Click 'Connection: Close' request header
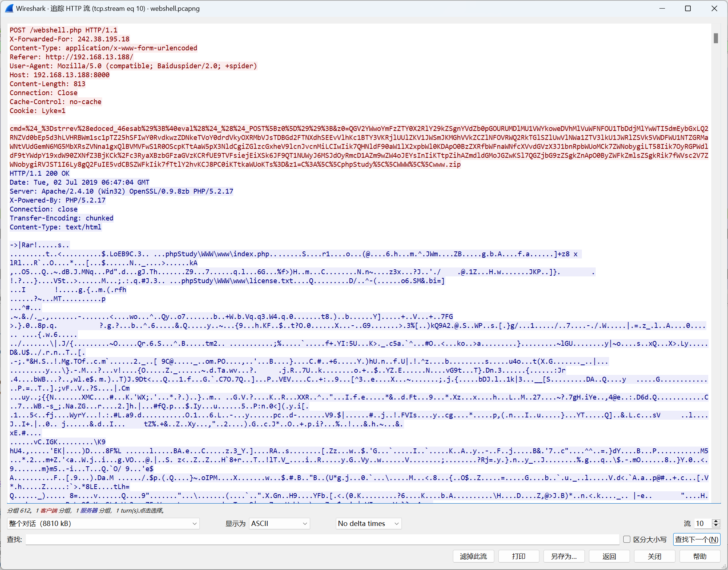The width and height of the screenshot is (728, 570). point(44,93)
